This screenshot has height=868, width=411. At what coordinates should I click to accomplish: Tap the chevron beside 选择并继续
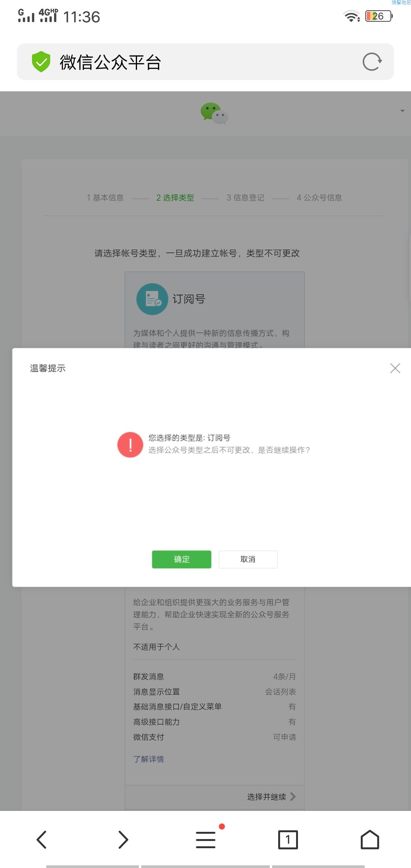tap(293, 796)
